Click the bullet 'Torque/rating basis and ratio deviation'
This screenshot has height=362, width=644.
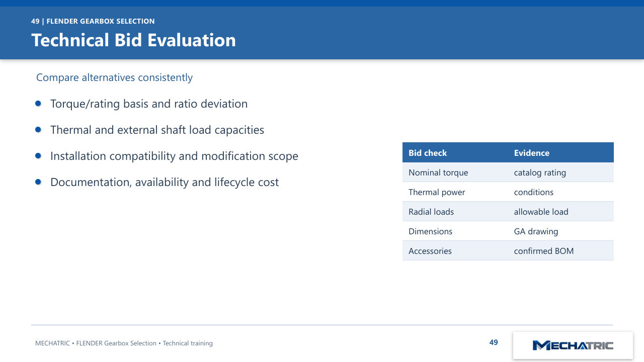coord(149,104)
